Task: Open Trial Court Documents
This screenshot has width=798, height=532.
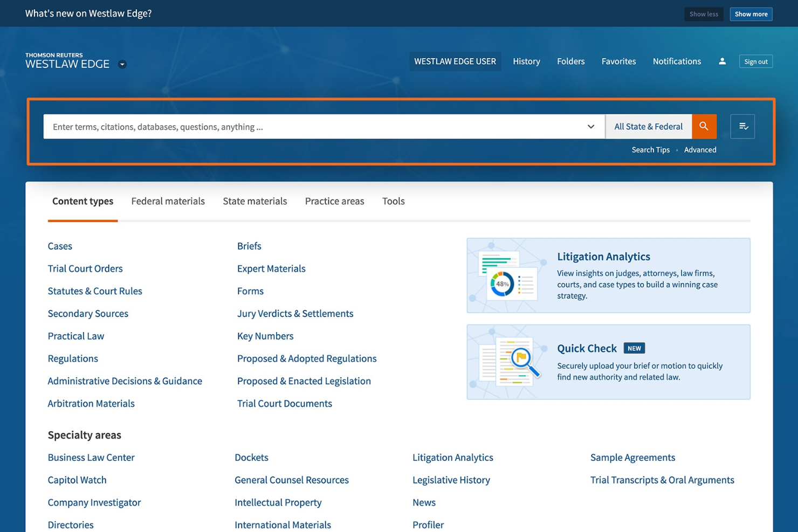Action: [285, 404]
